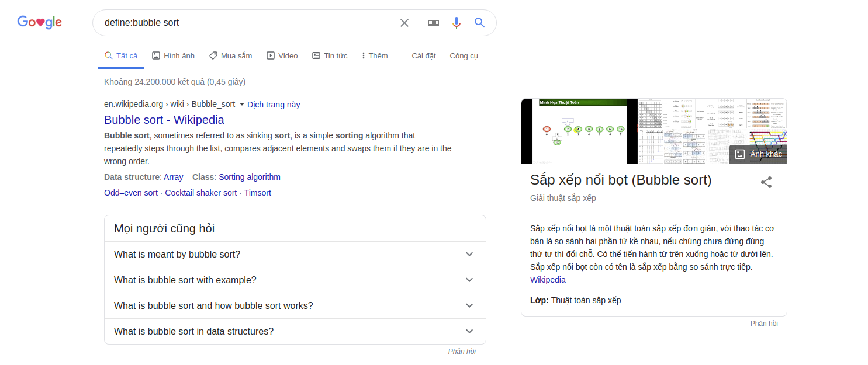Viewport: 868px width, 365px height.
Task: Switch to the Hình ảnh tab
Action: 173,56
